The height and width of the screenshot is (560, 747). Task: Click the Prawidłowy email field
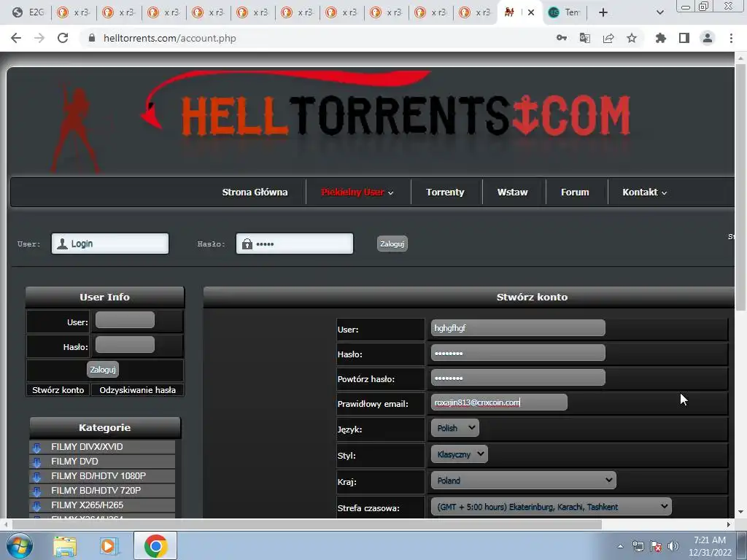tap(499, 402)
